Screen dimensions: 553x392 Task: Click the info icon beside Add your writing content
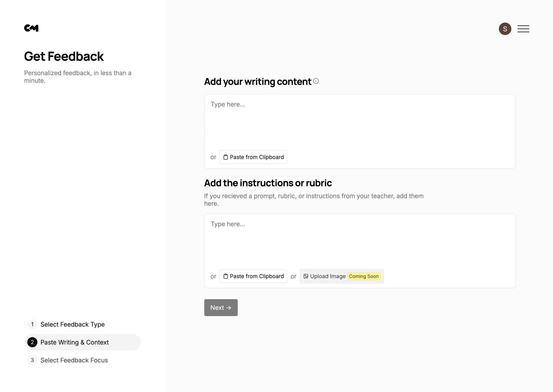(316, 81)
